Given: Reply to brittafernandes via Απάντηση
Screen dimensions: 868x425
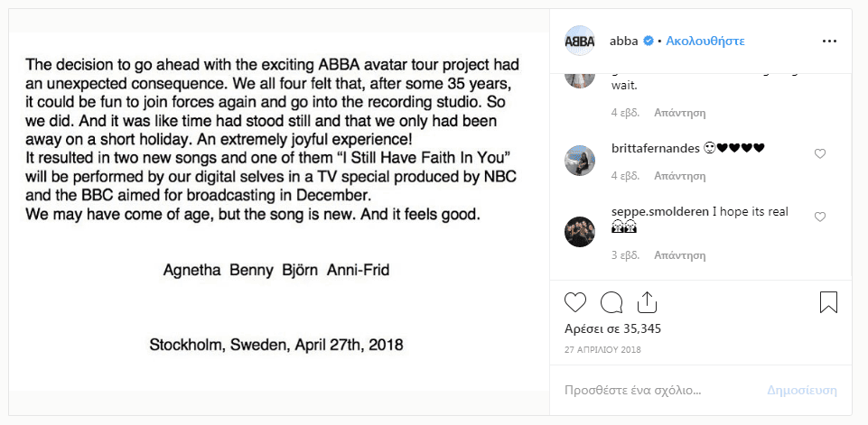Looking at the screenshot, I should click(x=679, y=175).
